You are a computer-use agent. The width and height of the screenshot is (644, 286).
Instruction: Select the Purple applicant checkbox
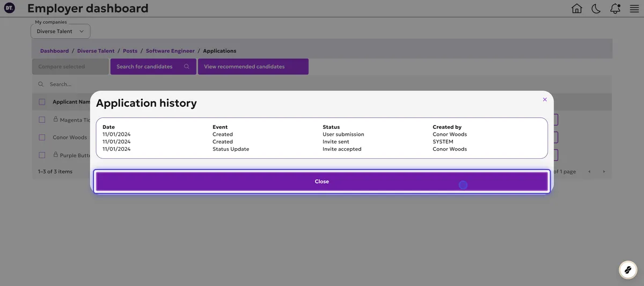point(42,155)
